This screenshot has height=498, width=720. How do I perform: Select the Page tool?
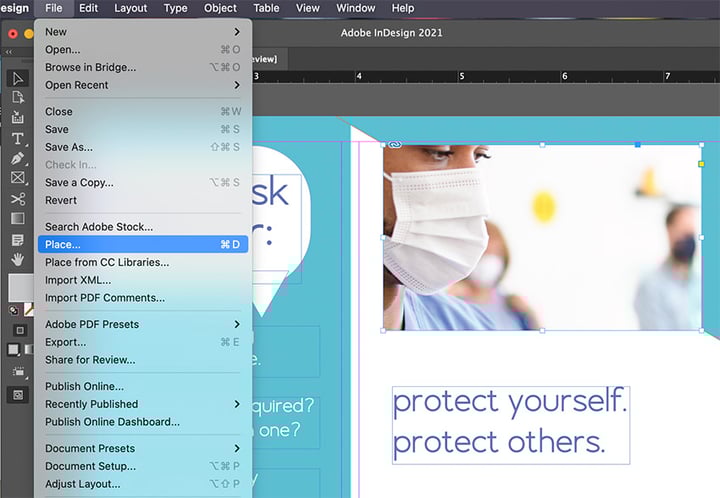click(18, 97)
